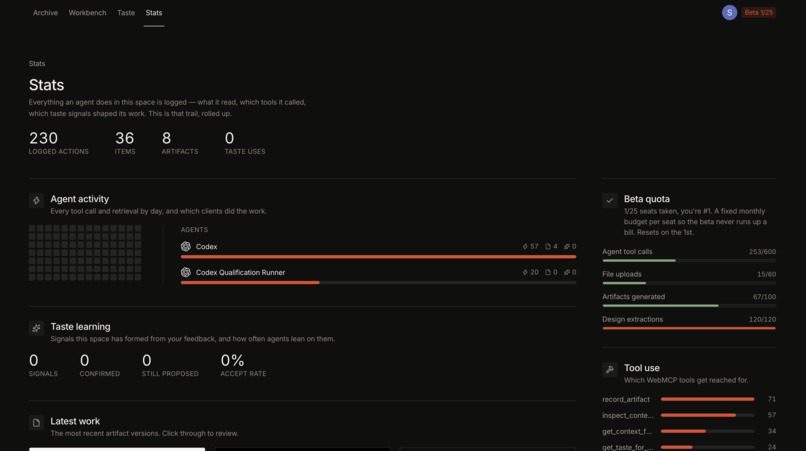Click the activity heatmap grid
The width and height of the screenshot is (806, 451).
click(x=85, y=252)
